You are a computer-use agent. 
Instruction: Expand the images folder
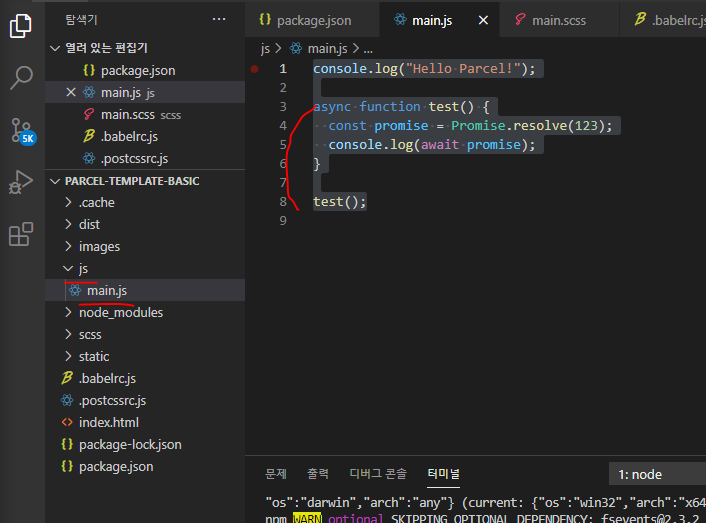point(68,246)
